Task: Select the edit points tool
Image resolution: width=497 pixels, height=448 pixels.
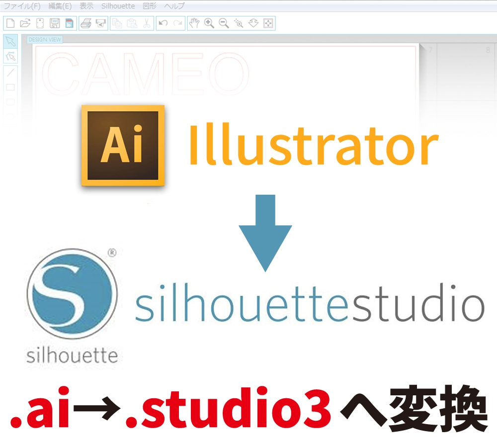Action: [10, 57]
